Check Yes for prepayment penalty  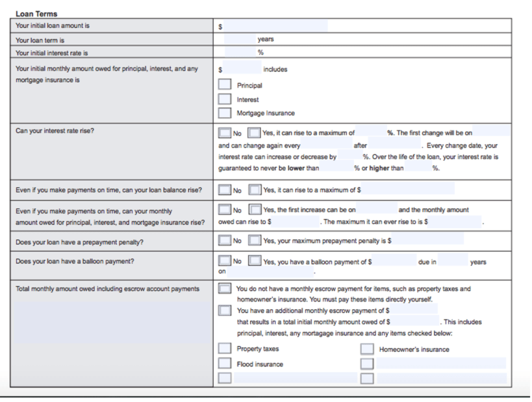click(255, 240)
